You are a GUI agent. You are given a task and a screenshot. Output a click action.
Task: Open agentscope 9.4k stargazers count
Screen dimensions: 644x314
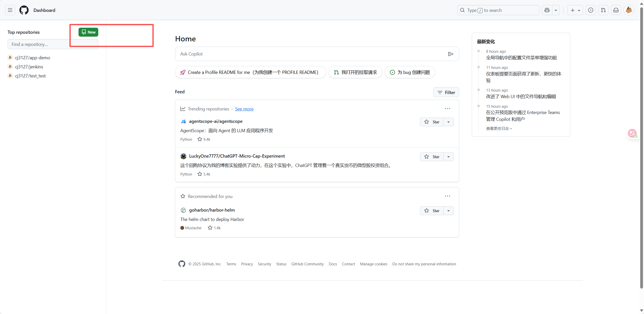coord(204,139)
